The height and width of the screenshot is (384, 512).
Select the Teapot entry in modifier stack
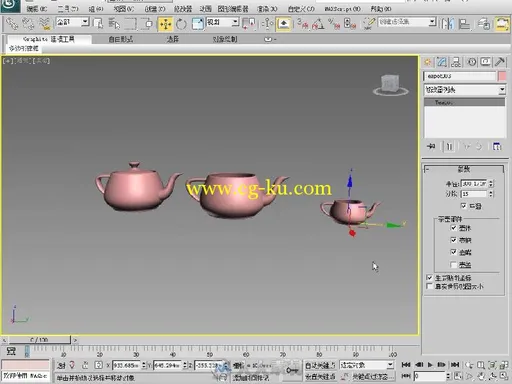[x=464, y=103]
